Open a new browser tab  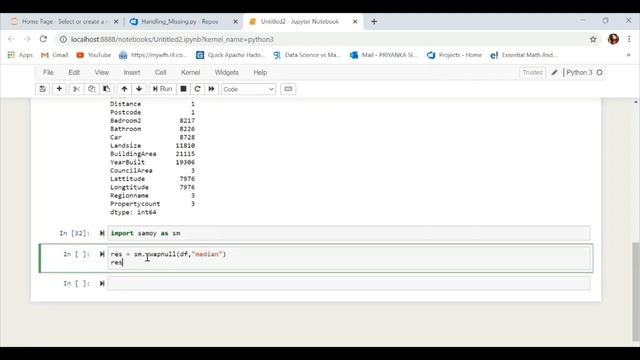[374, 22]
